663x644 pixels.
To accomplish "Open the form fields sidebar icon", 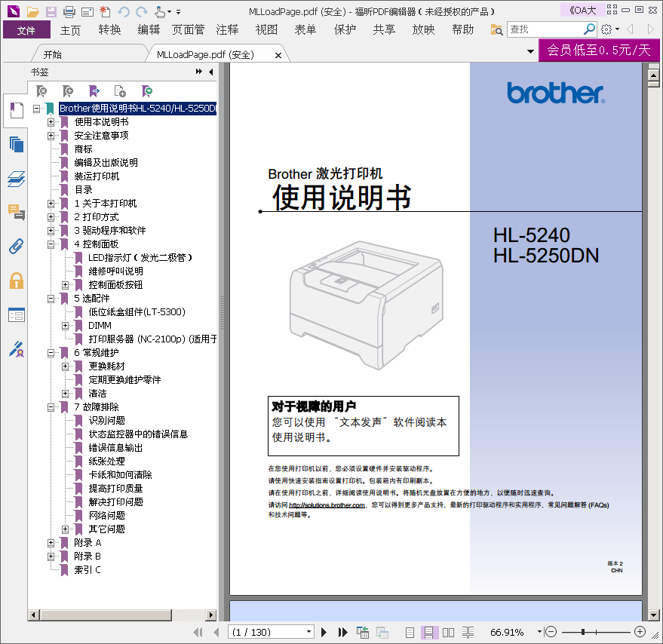I will click(16, 315).
